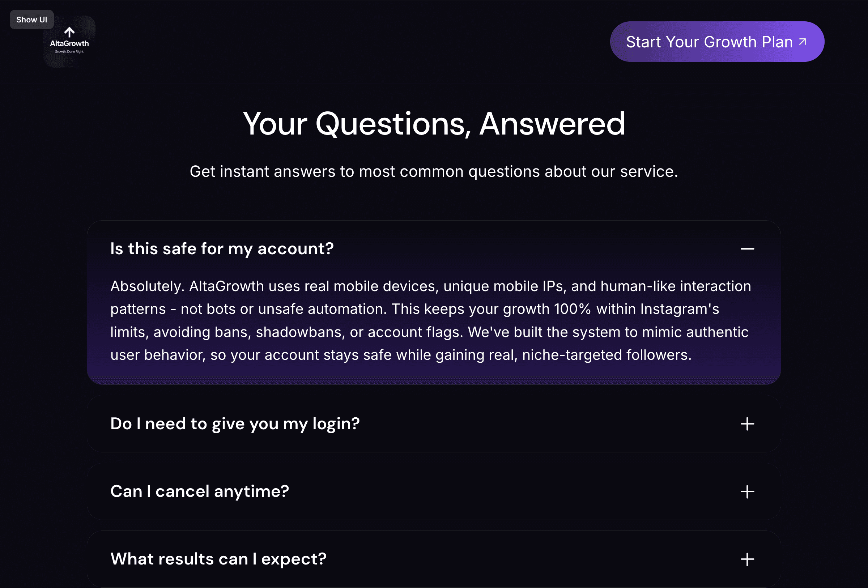Click 'Is this safe for my account?' question

click(222, 249)
